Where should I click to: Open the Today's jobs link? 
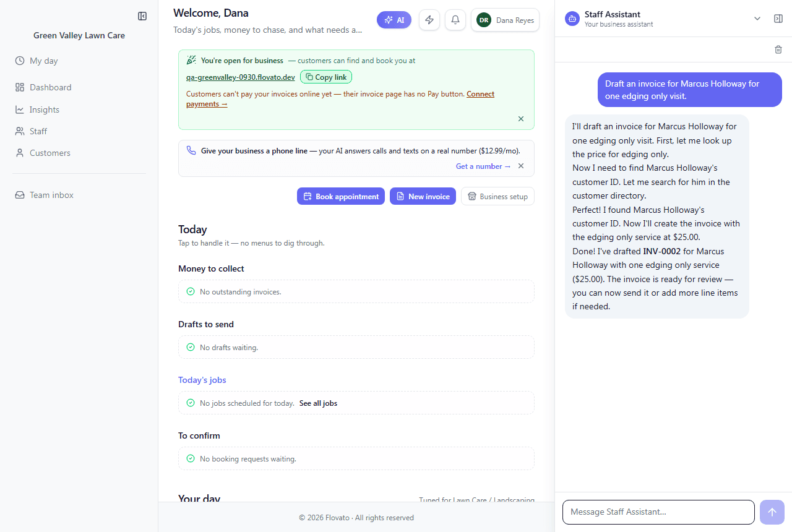pyautogui.click(x=202, y=380)
